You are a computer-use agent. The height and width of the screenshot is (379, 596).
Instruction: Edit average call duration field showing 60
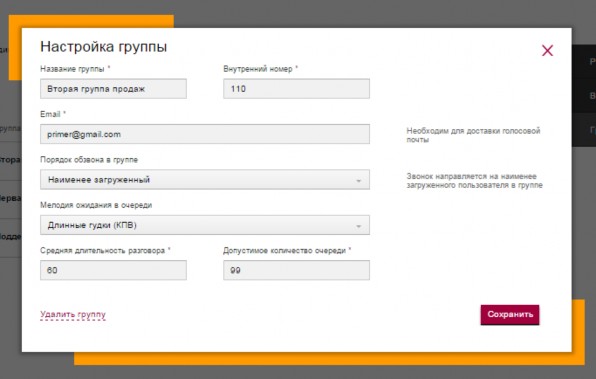point(113,270)
